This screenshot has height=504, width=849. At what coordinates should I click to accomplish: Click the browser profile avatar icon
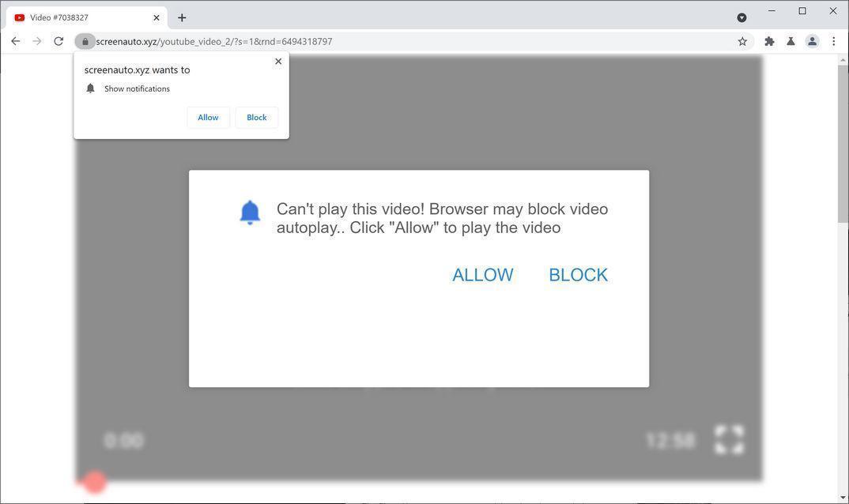pyautogui.click(x=812, y=41)
